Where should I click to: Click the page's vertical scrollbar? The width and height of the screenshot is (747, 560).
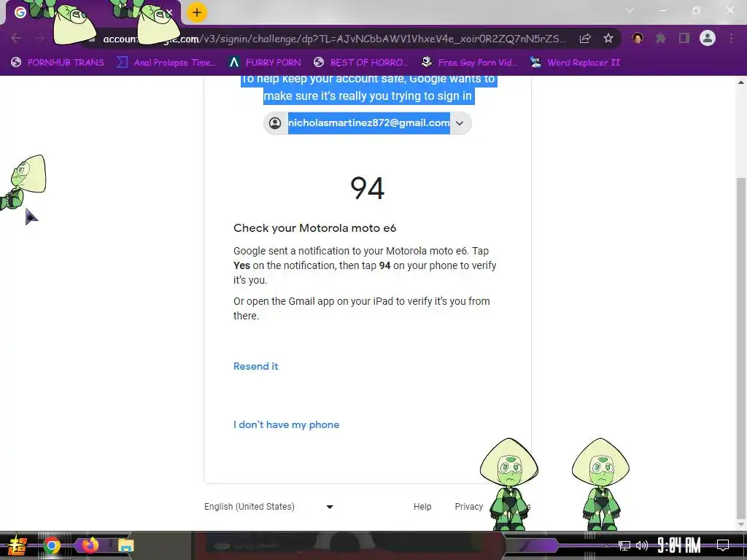pos(741,348)
